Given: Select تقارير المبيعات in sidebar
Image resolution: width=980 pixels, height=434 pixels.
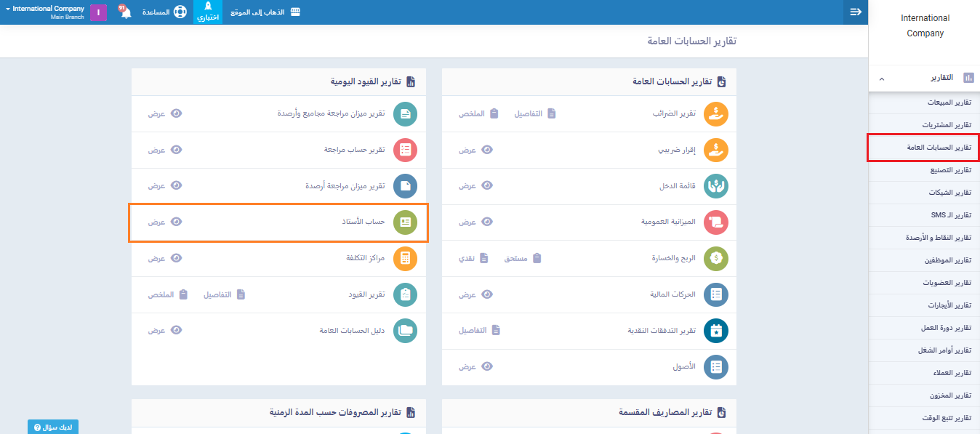Looking at the screenshot, I should click(x=942, y=103).
